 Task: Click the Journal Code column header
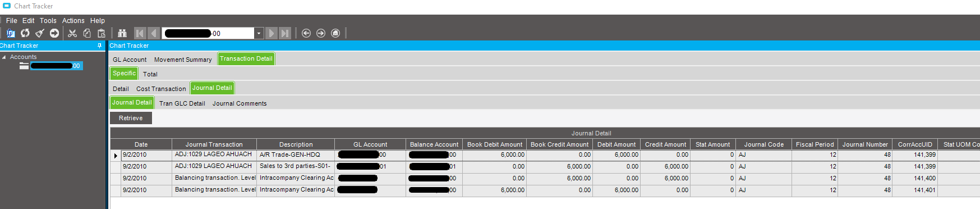coord(764,144)
